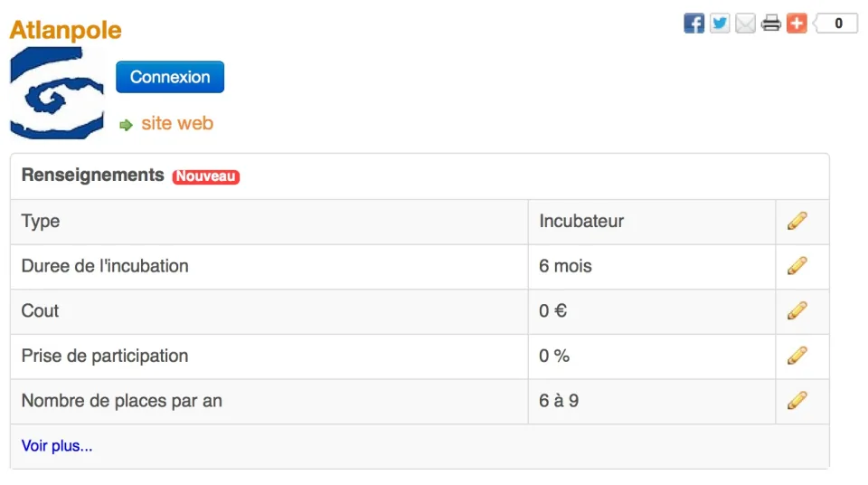Share the page on Twitter
Screen dimensions: 868x485
pyautogui.click(x=720, y=24)
